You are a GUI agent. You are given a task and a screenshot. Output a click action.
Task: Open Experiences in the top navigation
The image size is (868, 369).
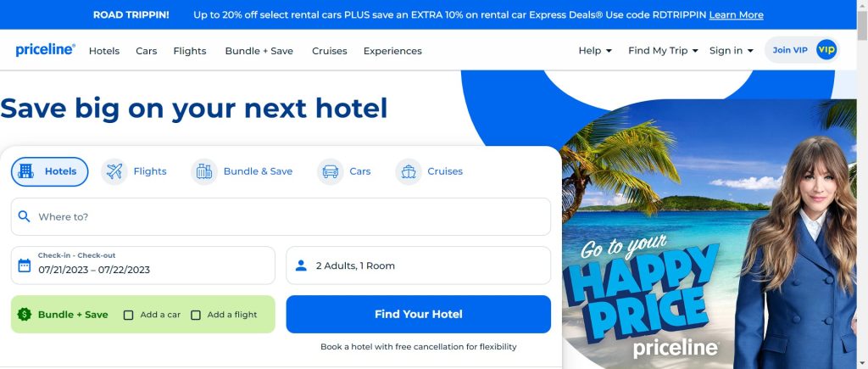click(392, 51)
